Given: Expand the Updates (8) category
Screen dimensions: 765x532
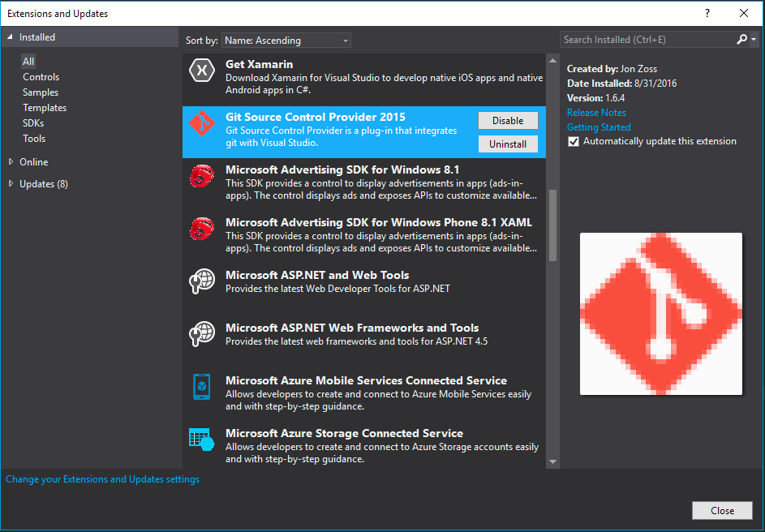Looking at the screenshot, I should [x=11, y=183].
